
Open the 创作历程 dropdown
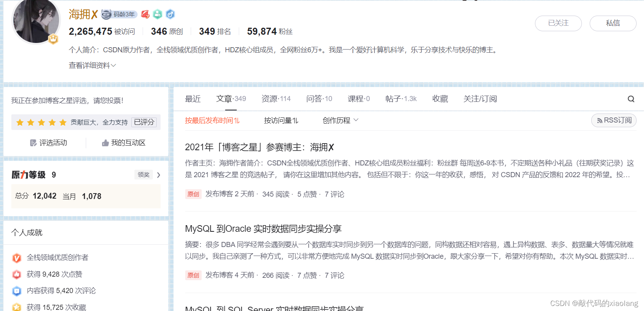click(x=340, y=121)
